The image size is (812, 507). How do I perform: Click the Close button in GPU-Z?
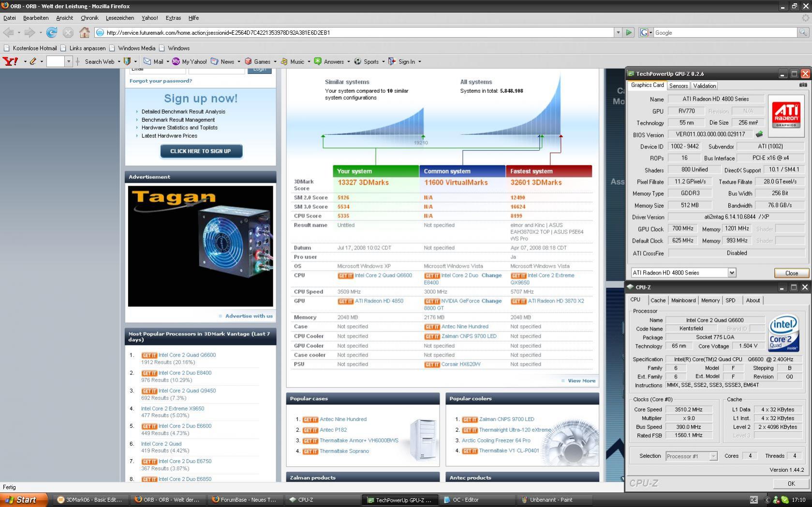(x=791, y=273)
